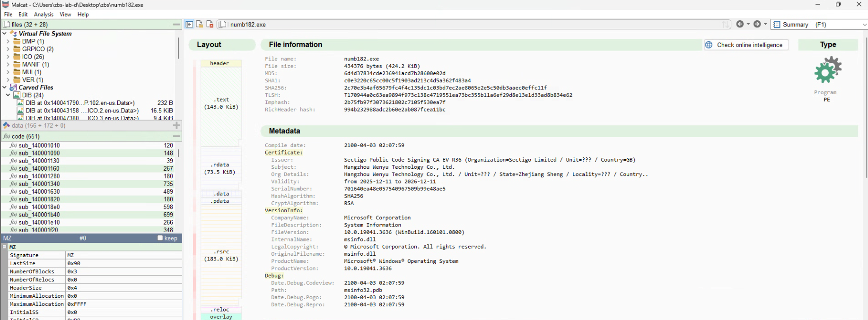
Task: Open the View menu
Action: [x=65, y=14]
